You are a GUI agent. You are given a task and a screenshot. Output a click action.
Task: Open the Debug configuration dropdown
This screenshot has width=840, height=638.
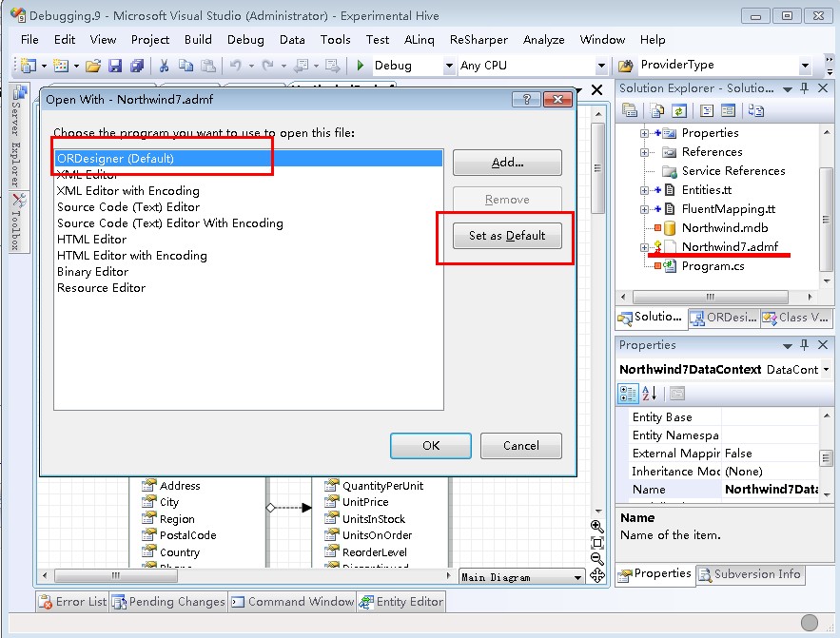449,66
